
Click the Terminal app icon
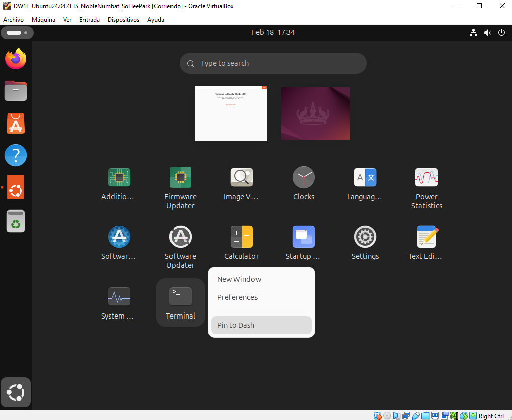point(180,296)
